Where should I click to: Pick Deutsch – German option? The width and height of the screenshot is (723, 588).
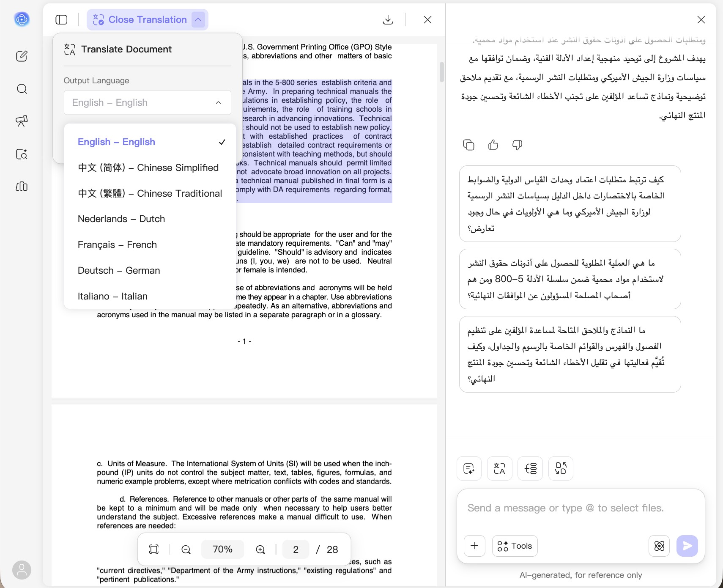tap(150, 270)
